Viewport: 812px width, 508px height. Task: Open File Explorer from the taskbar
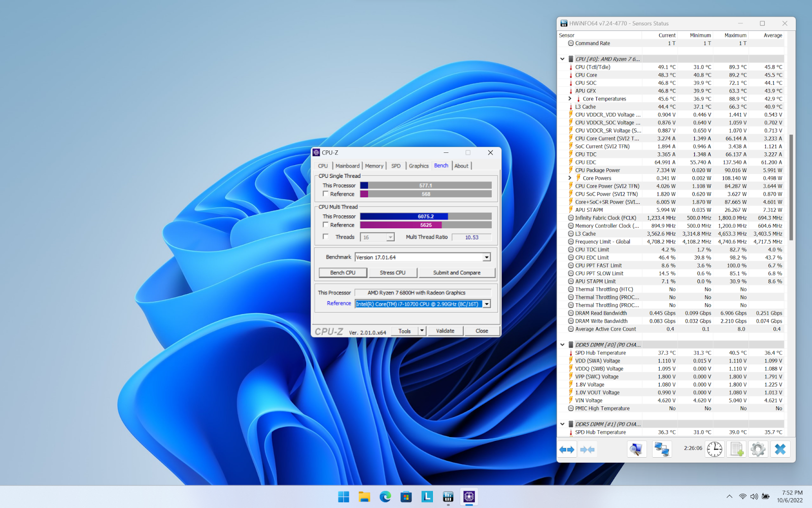point(364,497)
